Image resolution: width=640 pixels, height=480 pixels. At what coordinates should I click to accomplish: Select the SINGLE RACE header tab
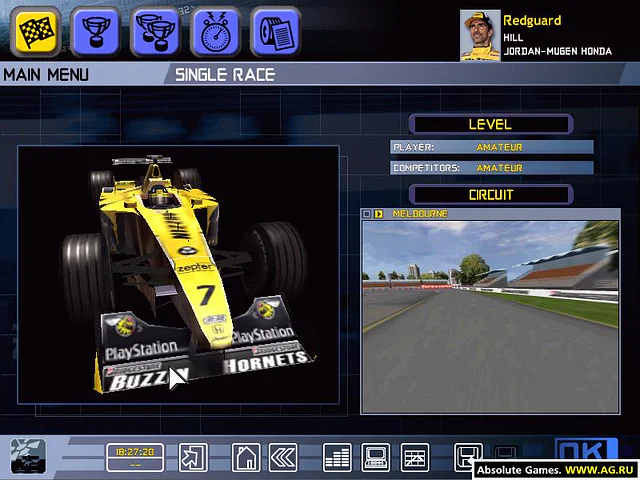pyautogui.click(x=225, y=75)
